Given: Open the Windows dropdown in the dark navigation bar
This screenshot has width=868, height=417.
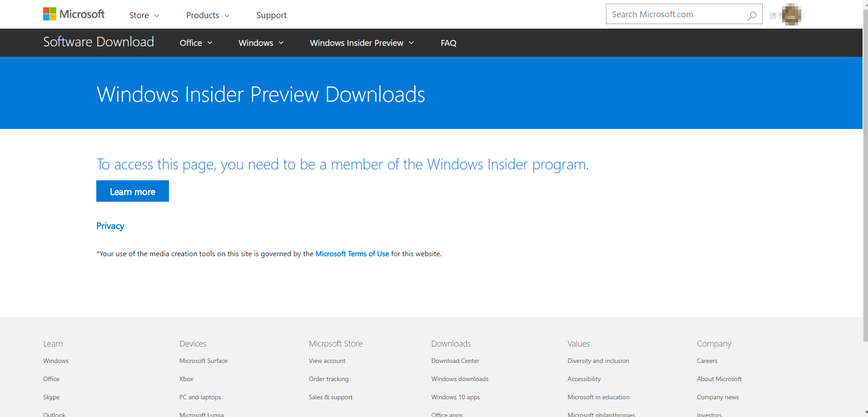Looking at the screenshot, I should click(261, 43).
